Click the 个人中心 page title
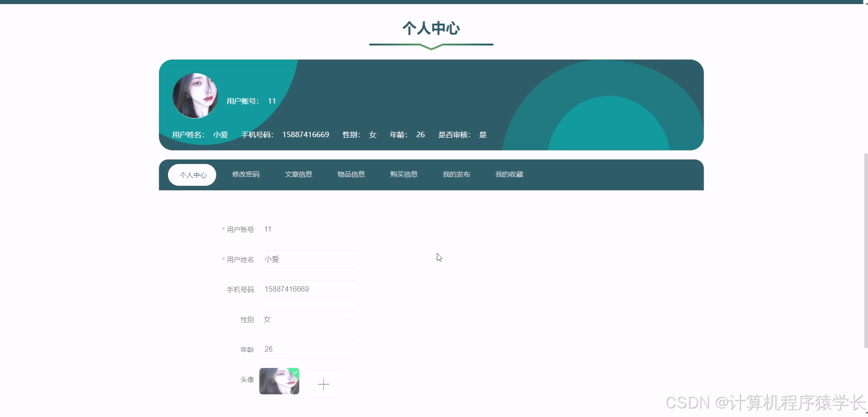Viewport: 868px width, 417px height. click(431, 29)
